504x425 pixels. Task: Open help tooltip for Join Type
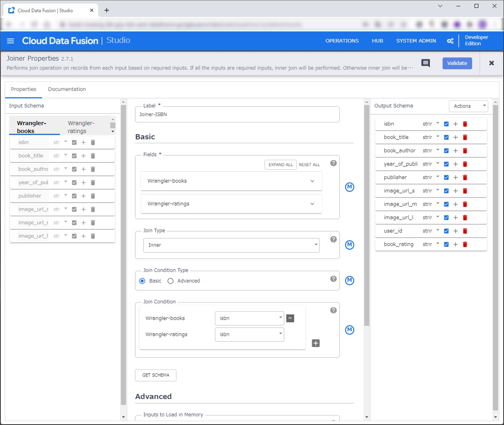(x=333, y=239)
